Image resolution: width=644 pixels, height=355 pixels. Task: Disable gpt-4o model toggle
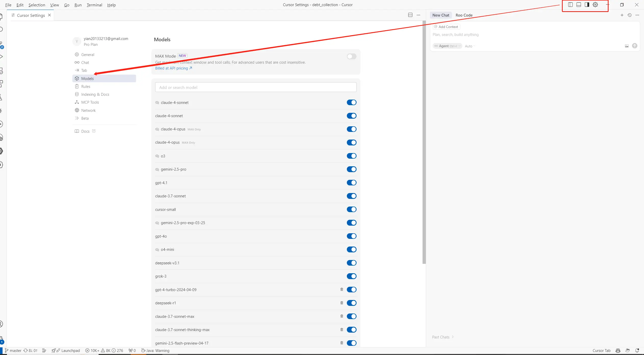pos(351,236)
